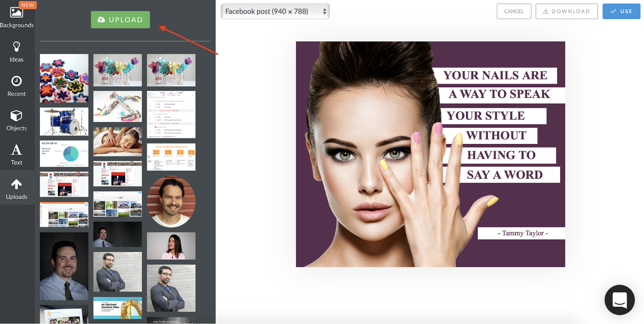Viewport: 644px width, 324px height.
Task: Pick the guitar player webpage thumbnail in middle column
Action: tap(118, 174)
